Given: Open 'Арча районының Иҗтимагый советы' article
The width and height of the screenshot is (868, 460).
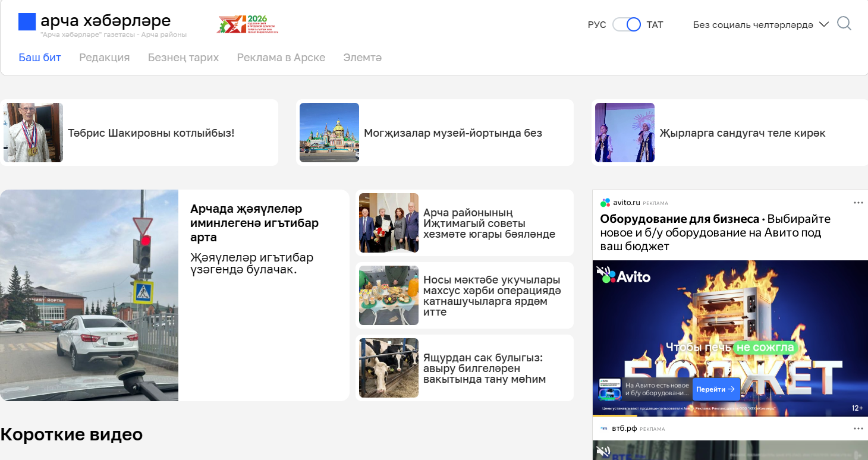Looking at the screenshot, I should pyautogui.click(x=489, y=223).
